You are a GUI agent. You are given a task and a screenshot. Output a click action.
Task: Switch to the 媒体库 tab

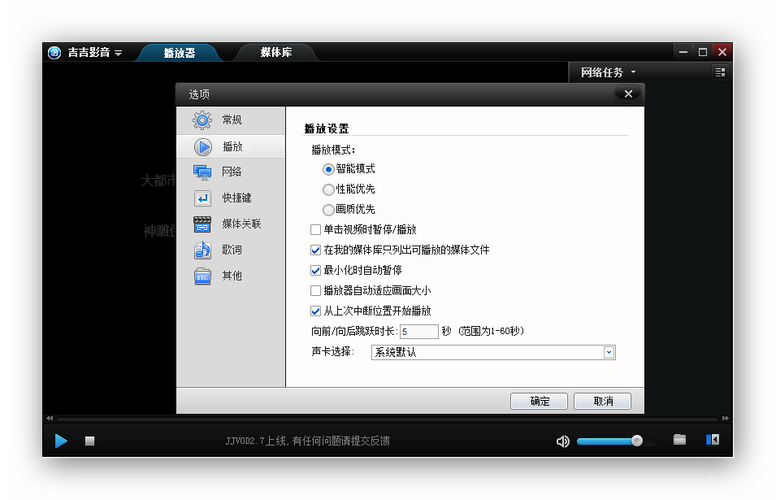[x=276, y=52]
